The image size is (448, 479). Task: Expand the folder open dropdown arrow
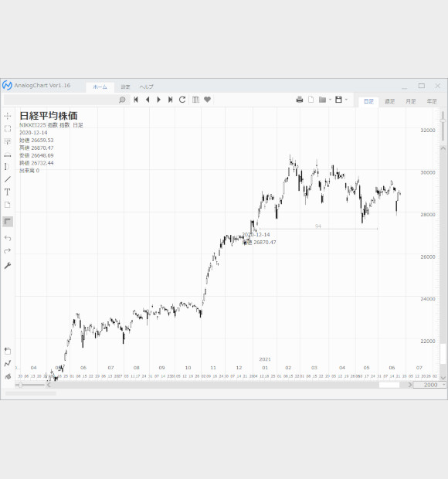click(330, 100)
